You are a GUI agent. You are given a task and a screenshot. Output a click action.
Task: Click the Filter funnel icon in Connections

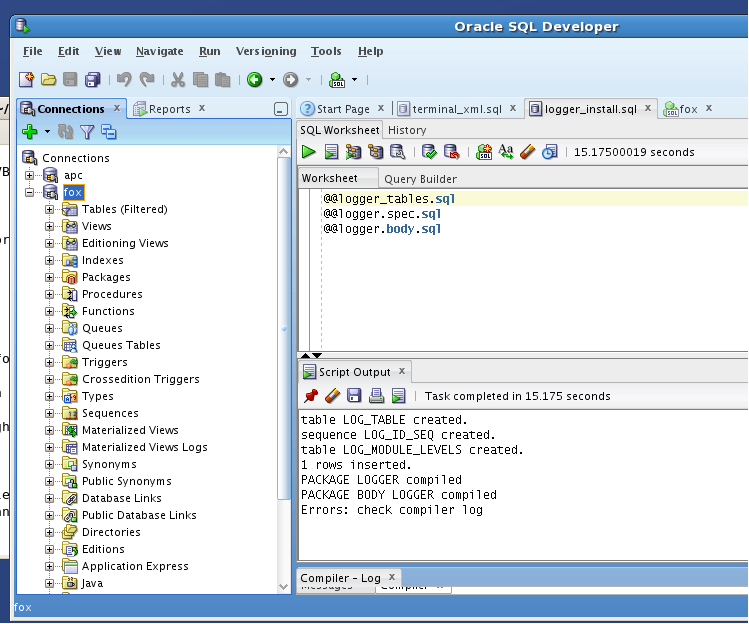click(87, 131)
